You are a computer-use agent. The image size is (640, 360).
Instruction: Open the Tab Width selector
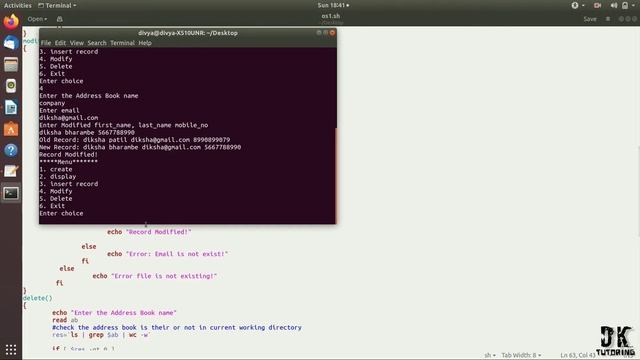521,355
